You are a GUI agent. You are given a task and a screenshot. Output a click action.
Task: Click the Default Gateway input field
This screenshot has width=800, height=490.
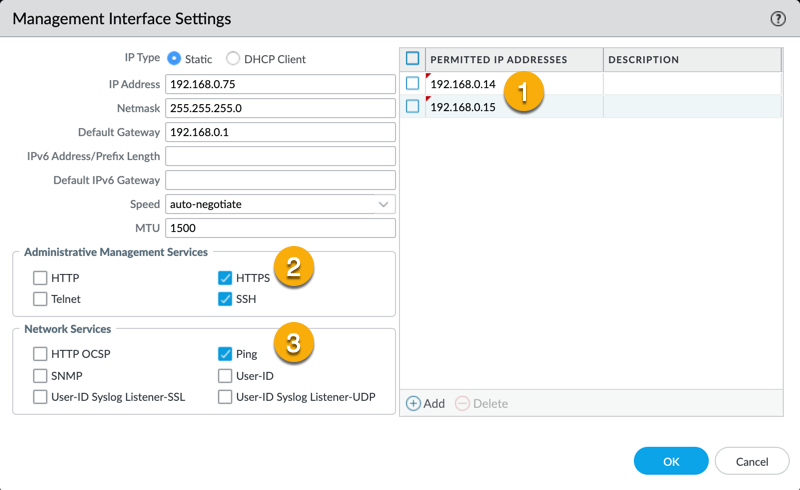coord(280,132)
